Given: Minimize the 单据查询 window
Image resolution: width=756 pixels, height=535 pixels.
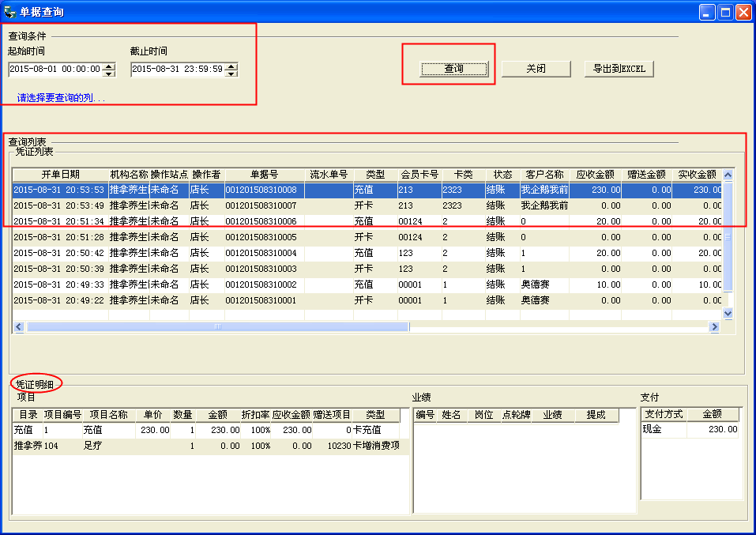Looking at the screenshot, I should (707, 12).
